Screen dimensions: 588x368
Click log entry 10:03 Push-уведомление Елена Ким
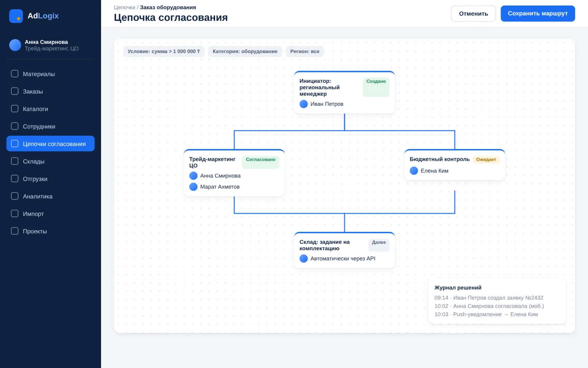tap(486, 314)
